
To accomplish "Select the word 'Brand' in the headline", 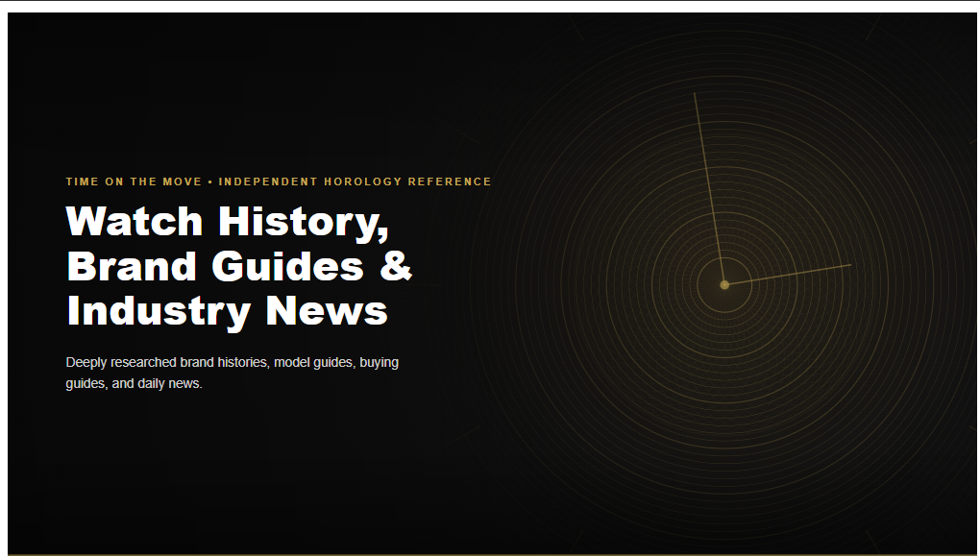I will [132, 265].
